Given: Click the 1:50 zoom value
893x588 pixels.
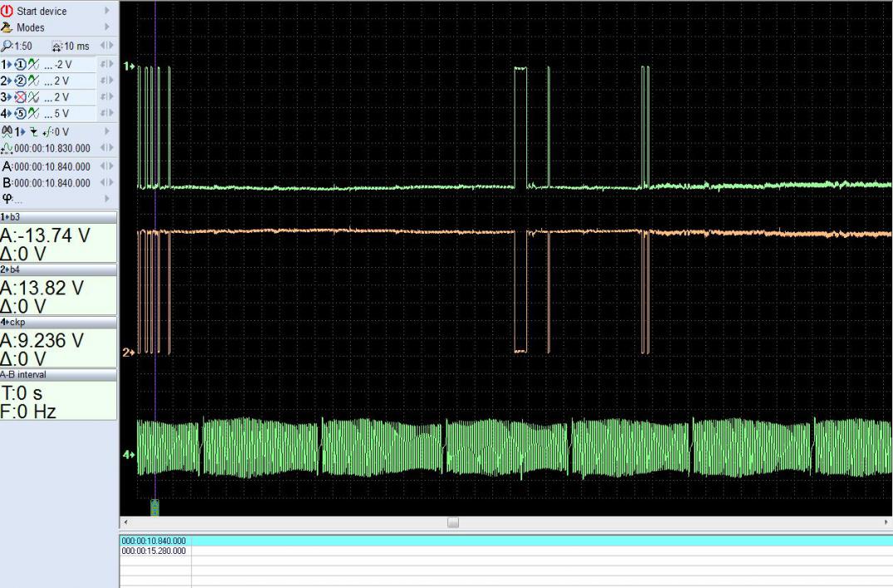Looking at the screenshot, I should pyautogui.click(x=23, y=46).
